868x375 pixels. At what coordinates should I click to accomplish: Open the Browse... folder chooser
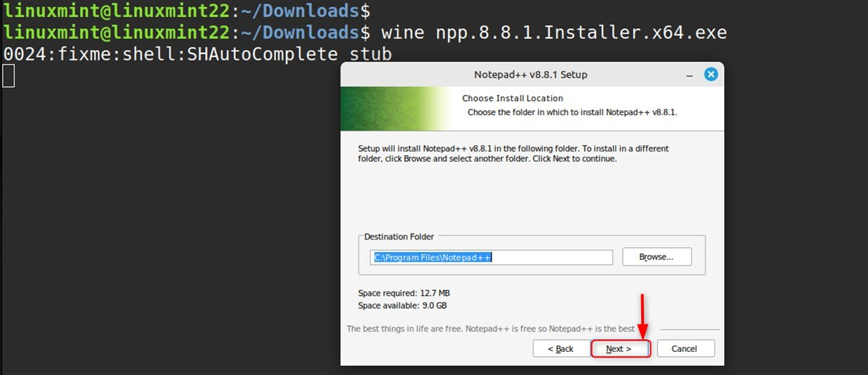point(657,257)
